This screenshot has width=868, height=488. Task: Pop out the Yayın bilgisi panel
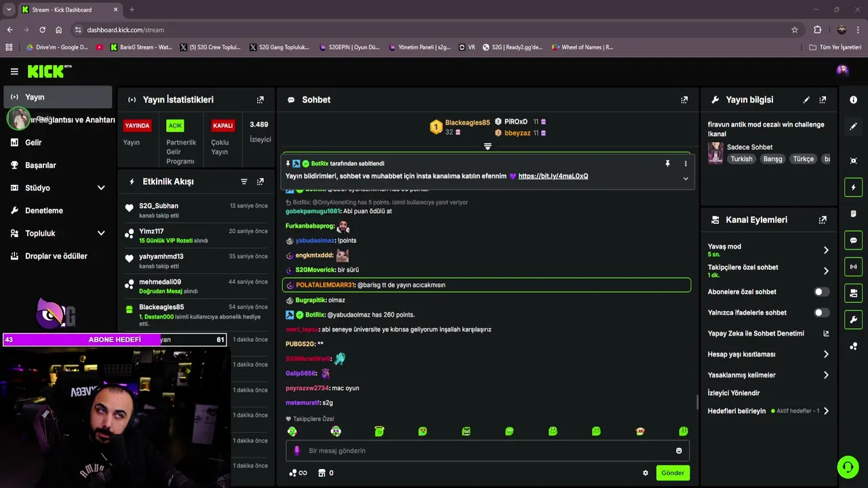823,100
